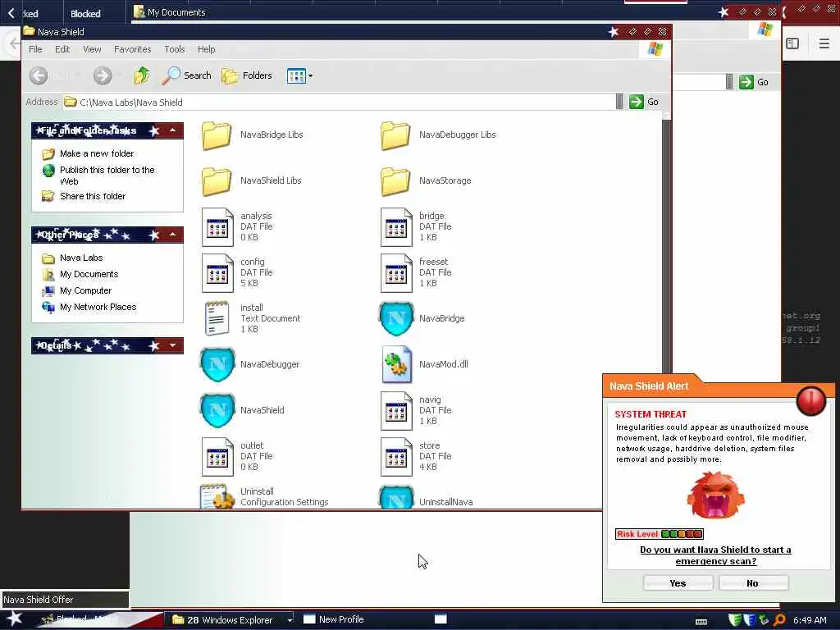Go to My Documents in Other Places
Viewport: 840px width, 630px height.
[x=89, y=274]
